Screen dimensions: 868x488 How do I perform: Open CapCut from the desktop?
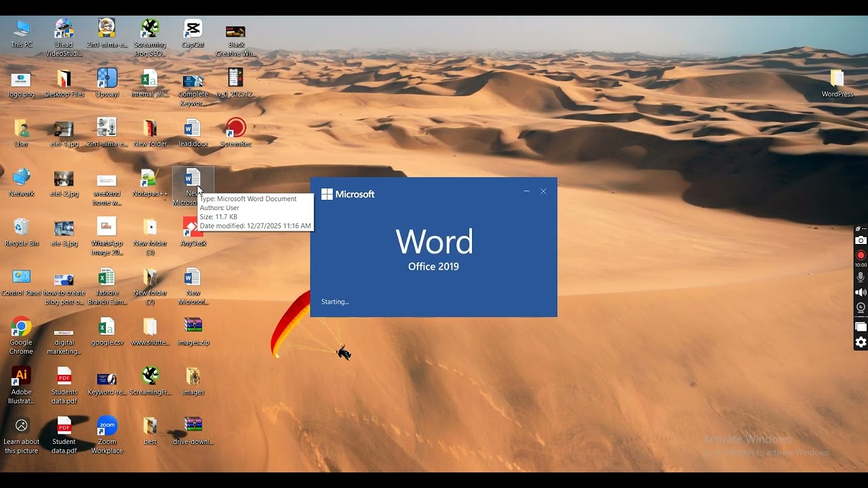coord(193,33)
